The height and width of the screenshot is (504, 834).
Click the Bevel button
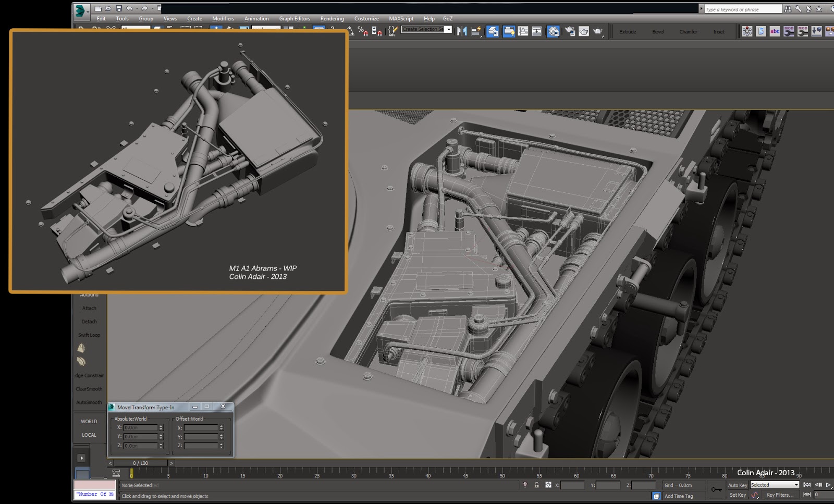click(x=658, y=32)
